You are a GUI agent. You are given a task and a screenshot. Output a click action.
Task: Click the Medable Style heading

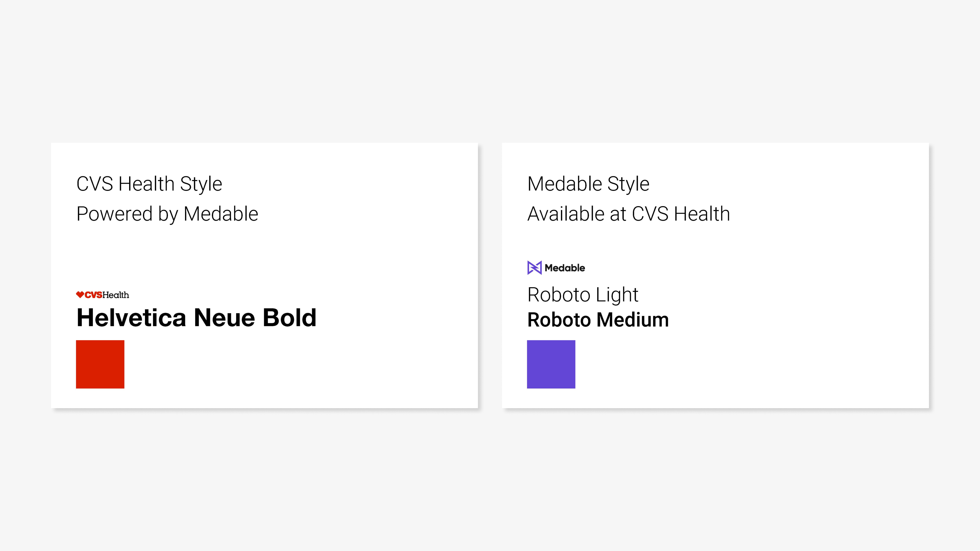[588, 184]
